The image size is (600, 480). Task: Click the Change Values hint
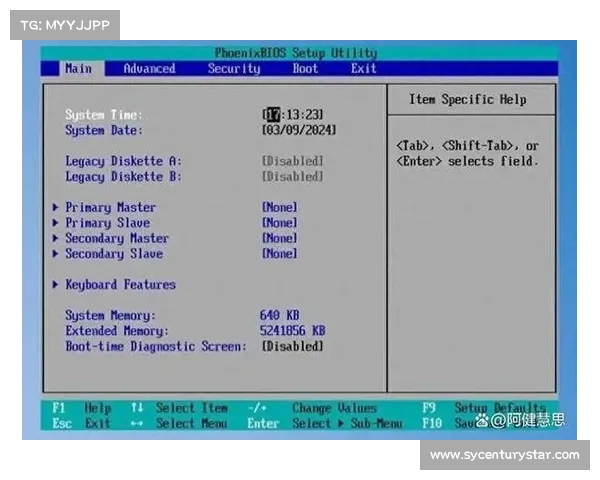335,408
